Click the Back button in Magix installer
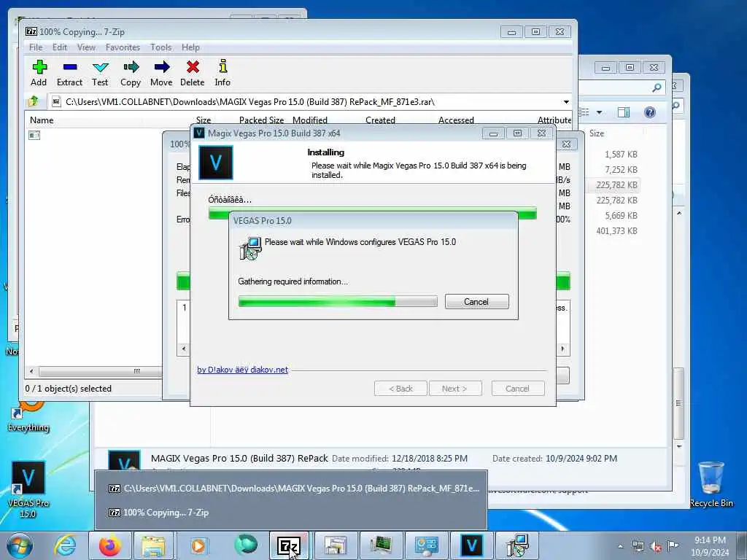The image size is (747, 560). click(x=400, y=389)
